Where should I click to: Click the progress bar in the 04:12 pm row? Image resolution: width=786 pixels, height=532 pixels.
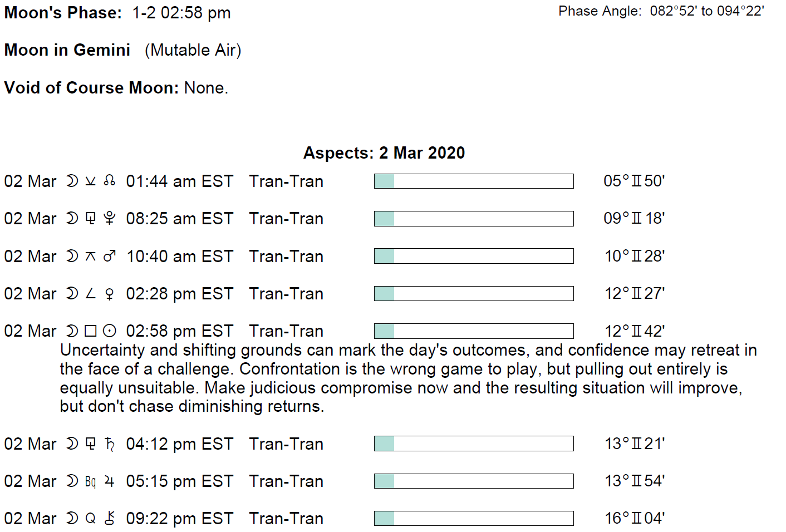pyautogui.click(x=474, y=444)
